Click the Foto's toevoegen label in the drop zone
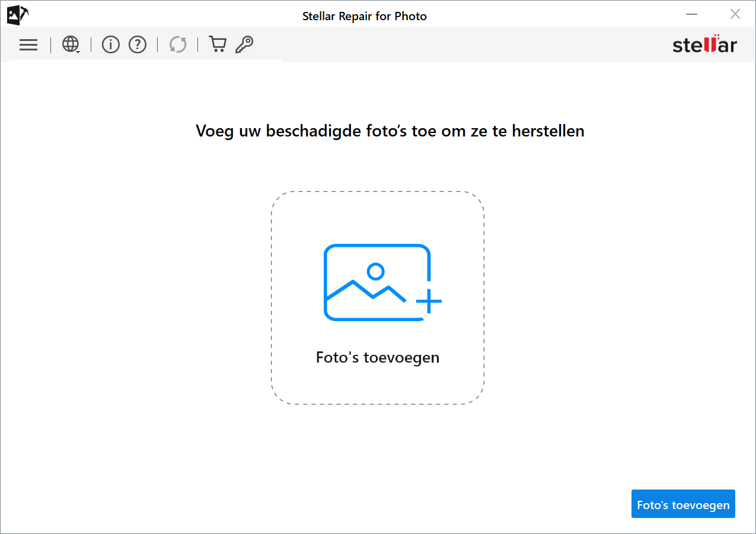 [x=378, y=358]
